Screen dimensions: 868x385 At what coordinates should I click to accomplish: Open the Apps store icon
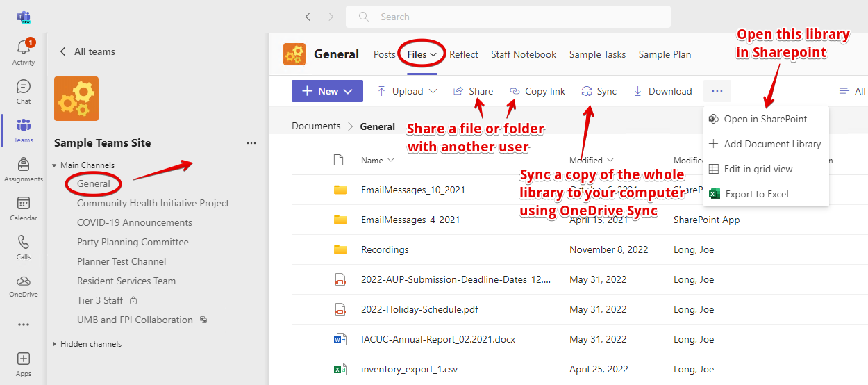[x=23, y=363]
